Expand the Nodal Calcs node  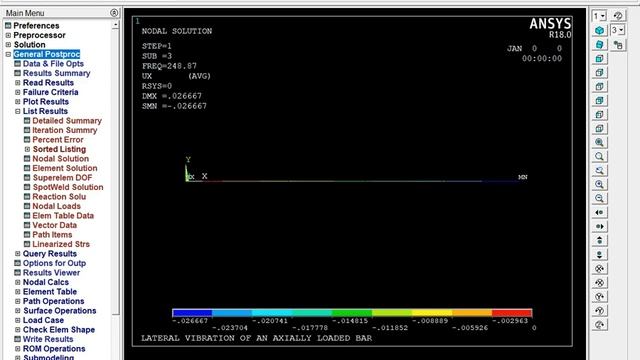tap(18, 282)
